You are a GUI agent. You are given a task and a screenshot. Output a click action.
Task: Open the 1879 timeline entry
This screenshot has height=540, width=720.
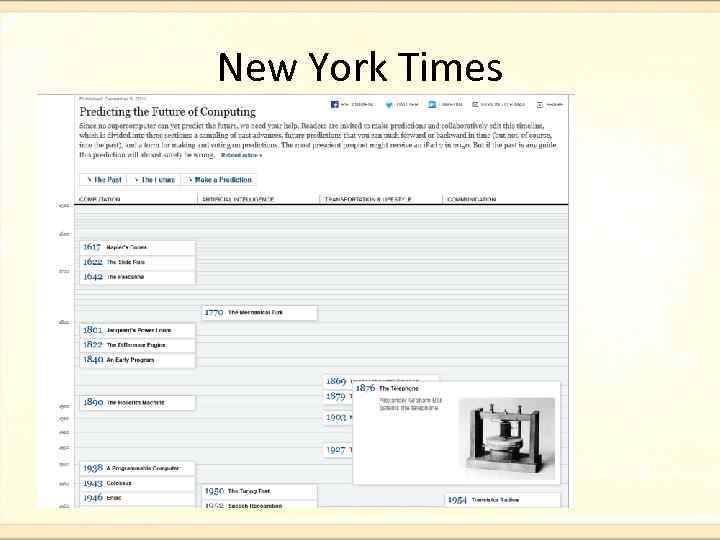(x=338, y=396)
